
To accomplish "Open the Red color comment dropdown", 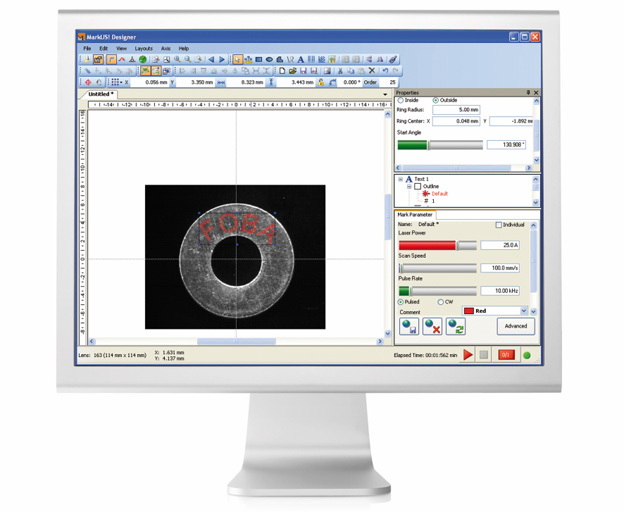I will click(x=524, y=311).
